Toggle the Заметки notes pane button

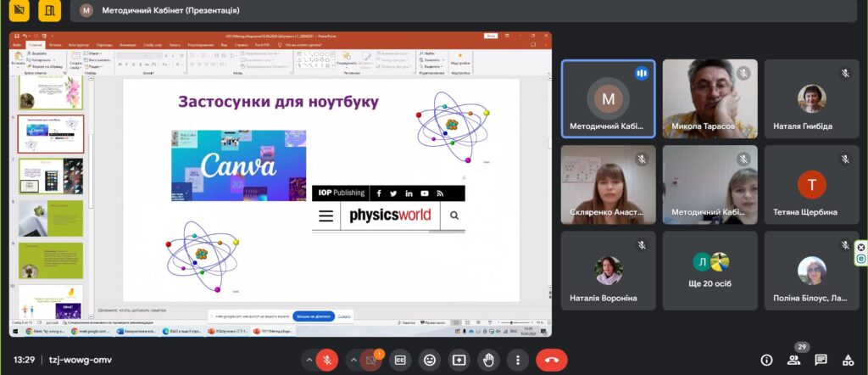tap(408, 322)
